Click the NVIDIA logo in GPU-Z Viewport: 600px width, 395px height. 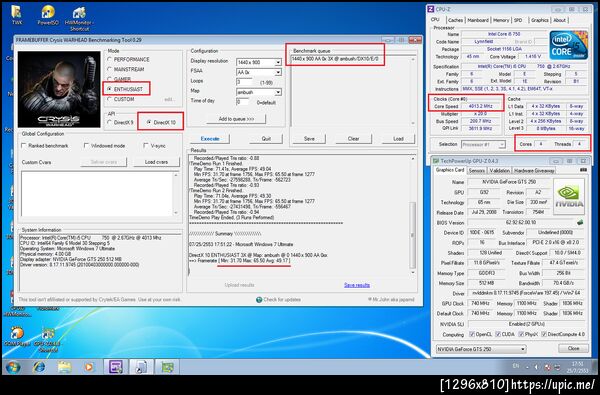(x=569, y=196)
